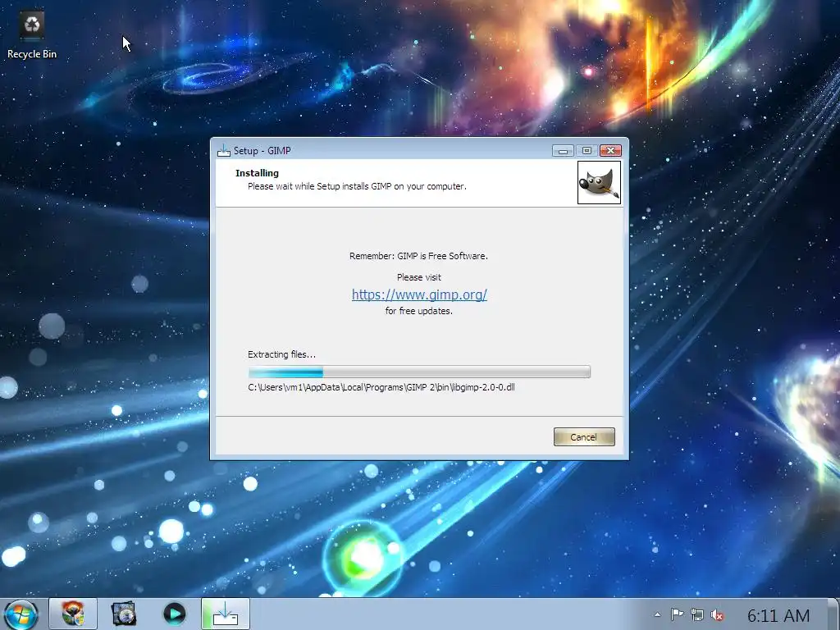Click the 'for free updates.' text

coord(419,311)
